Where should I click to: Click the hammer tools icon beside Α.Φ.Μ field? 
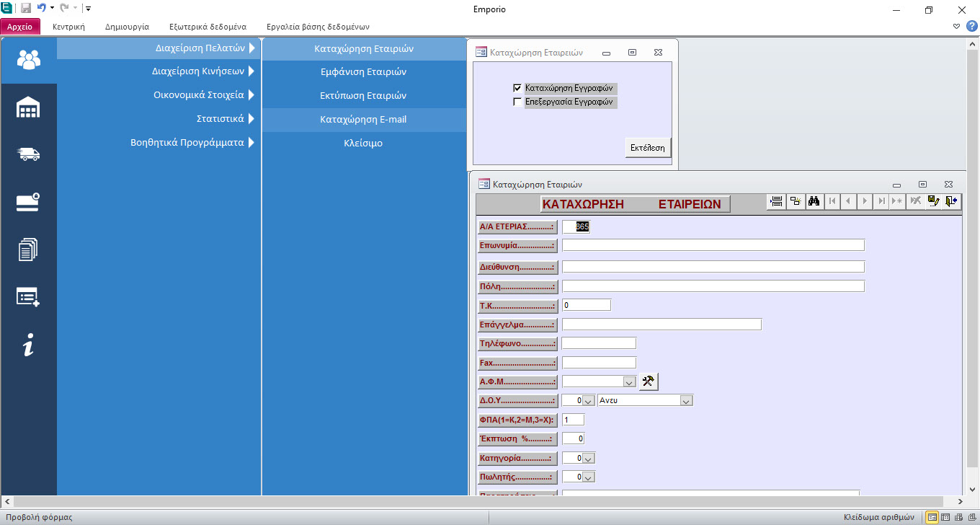(x=648, y=381)
